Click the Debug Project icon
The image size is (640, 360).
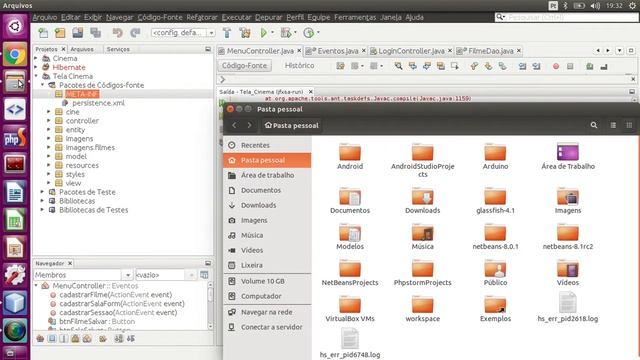(286, 33)
